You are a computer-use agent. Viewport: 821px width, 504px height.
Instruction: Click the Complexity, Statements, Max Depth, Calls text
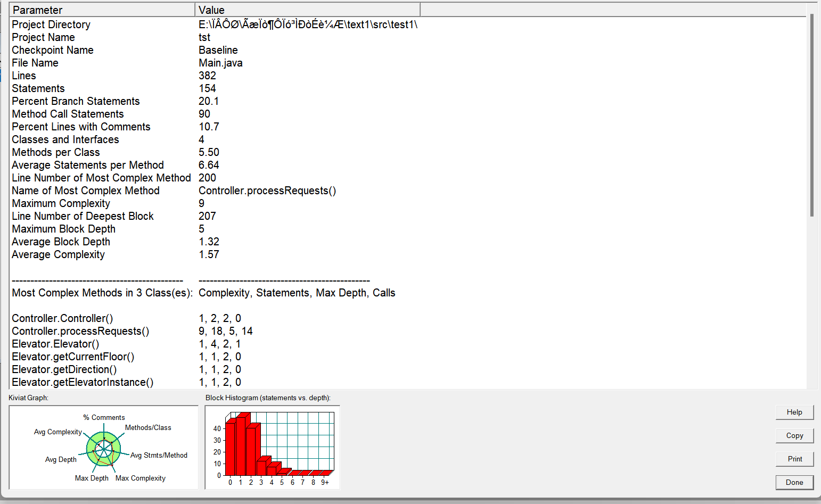click(297, 293)
